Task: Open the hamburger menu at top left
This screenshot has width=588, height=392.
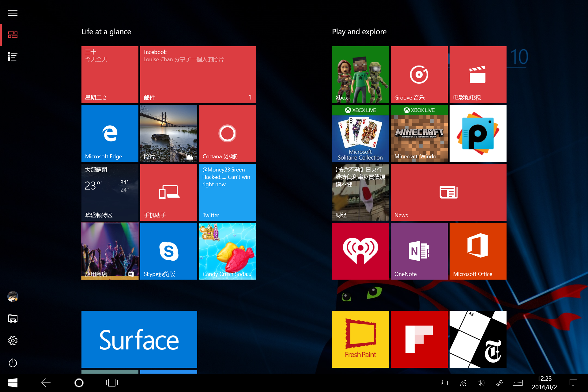Action: [13, 13]
